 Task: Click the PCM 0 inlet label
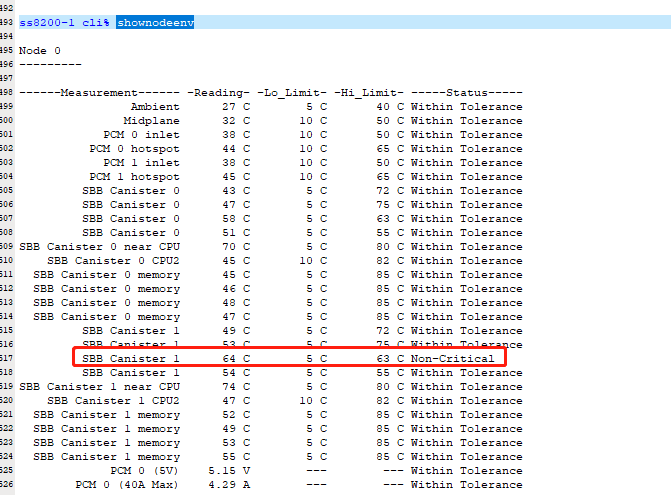(x=141, y=135)
